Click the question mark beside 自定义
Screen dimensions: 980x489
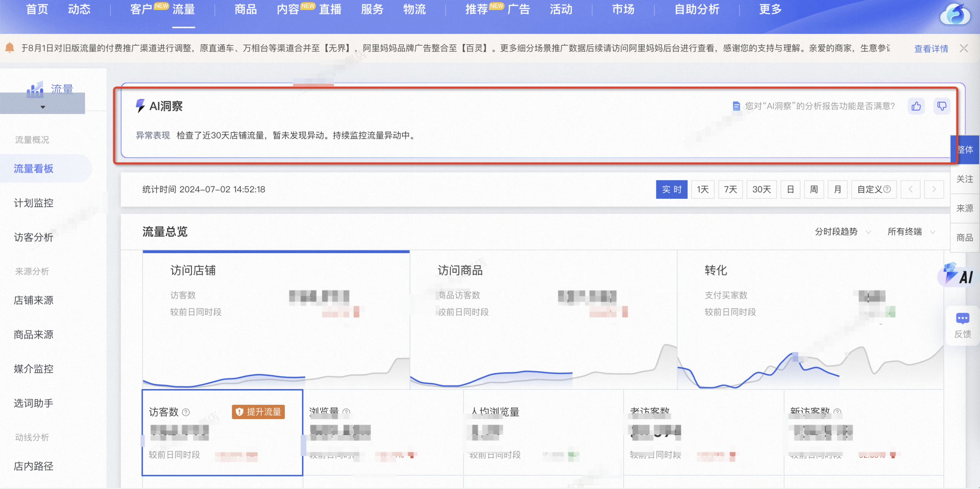click(887, 189)
